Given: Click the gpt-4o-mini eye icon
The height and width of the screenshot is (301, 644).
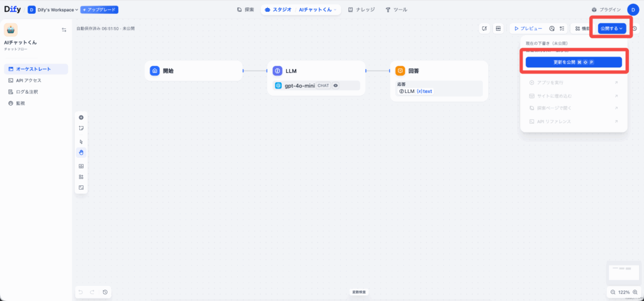Looking at the screenshot, I should click(336, 85).
